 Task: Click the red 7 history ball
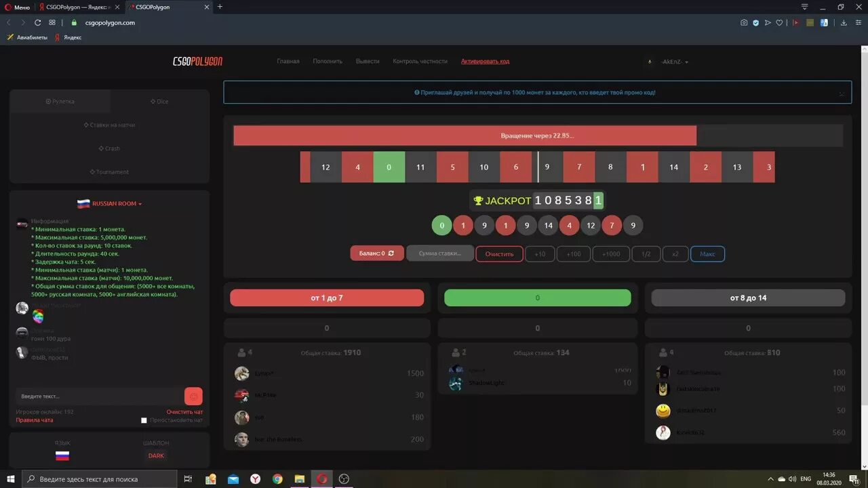[612, 225]
